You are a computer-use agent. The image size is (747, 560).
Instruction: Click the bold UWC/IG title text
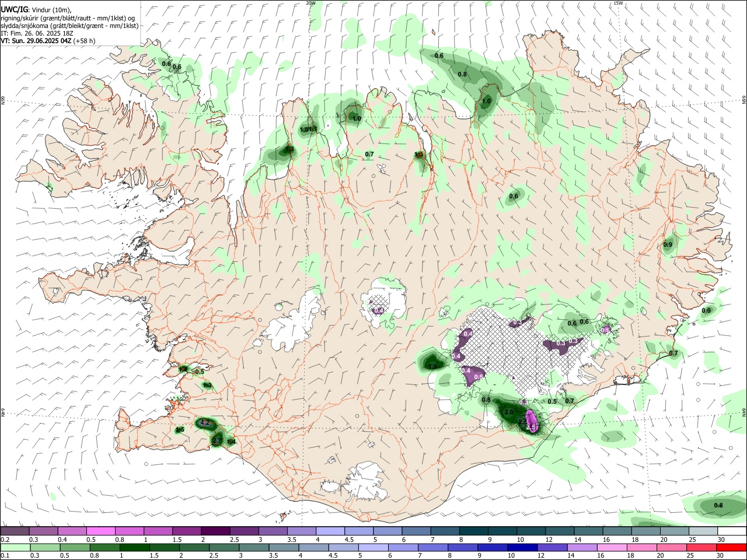click(14, 10)
